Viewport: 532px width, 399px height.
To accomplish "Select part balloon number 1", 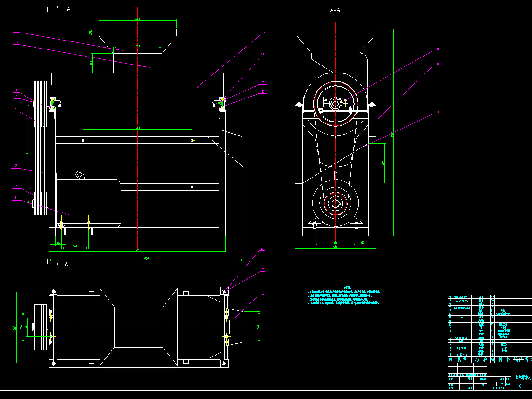I will [x=15, y=198].
